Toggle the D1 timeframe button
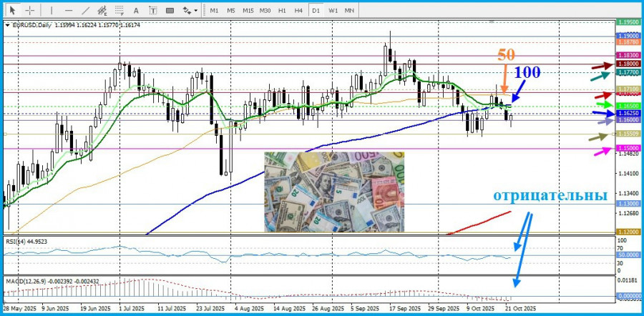The height and width of the screenshot is (316, 644). 316,11
